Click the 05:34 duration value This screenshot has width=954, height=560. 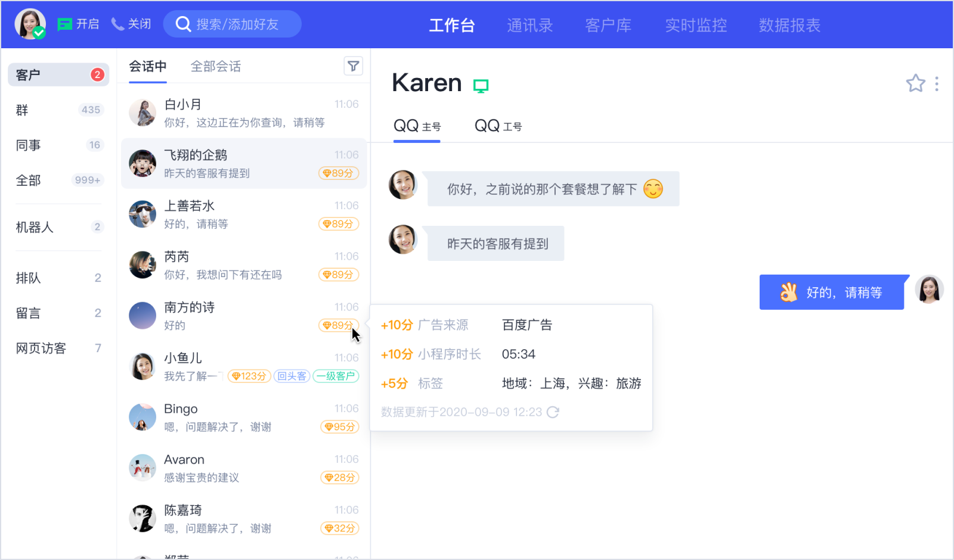pyautogui.click(x=519, y=354)
